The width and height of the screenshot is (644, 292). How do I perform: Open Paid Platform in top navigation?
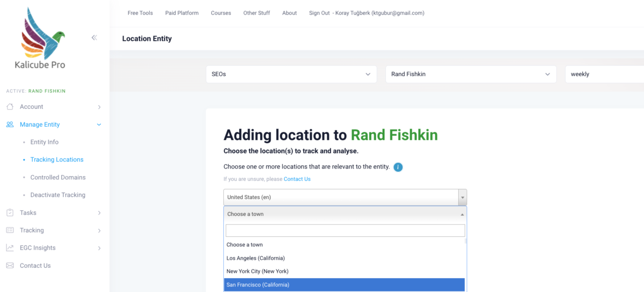click(182, 13)
